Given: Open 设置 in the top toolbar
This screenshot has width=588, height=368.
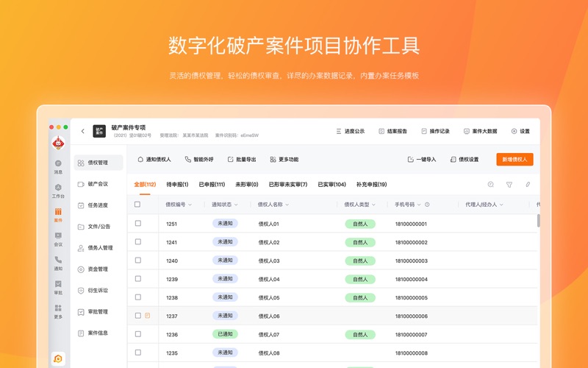Looking at the screenshot, I should click(x=520, y=131).
